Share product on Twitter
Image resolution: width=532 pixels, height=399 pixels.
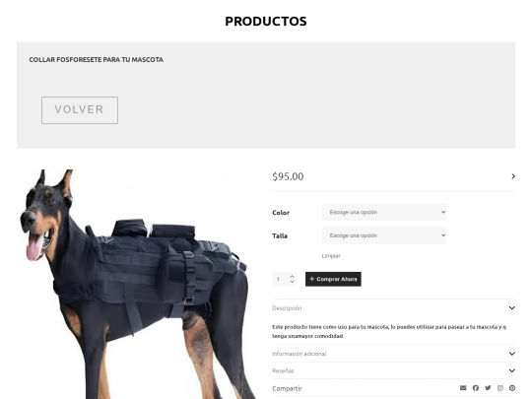(488, 388)
